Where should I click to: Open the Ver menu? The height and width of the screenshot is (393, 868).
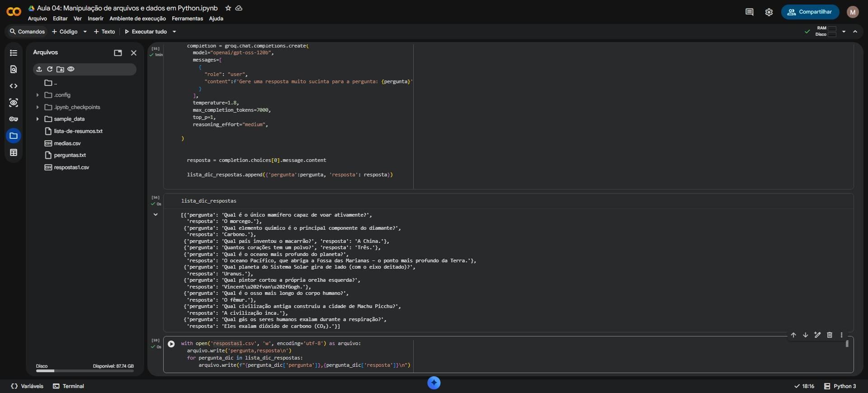pyautogui.click(x=78, y=19)
